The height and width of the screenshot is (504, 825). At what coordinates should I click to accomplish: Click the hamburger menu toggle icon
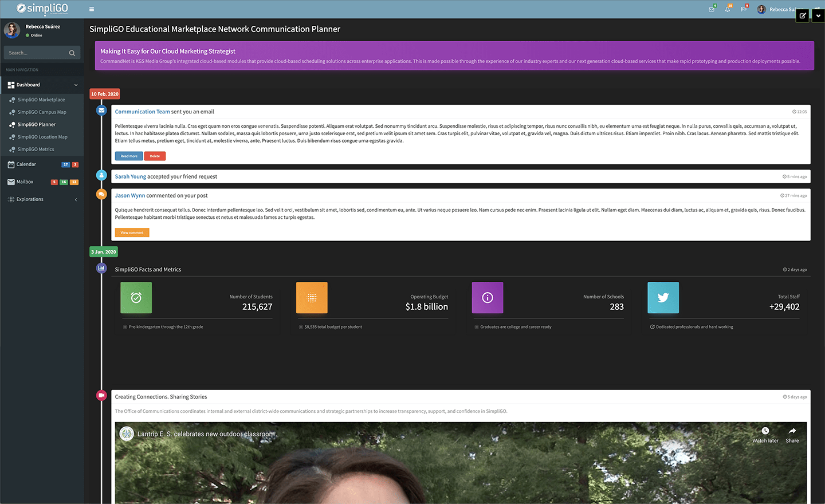point(92,9)
